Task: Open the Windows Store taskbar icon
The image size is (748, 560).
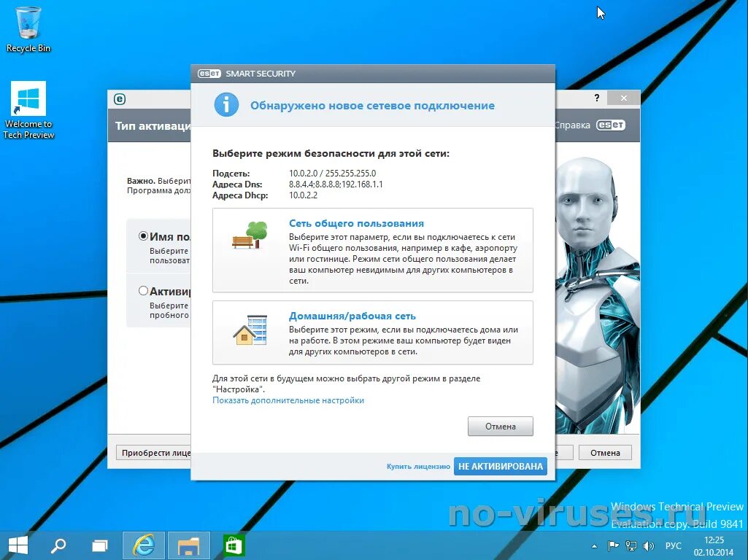Action: point(234,545)
